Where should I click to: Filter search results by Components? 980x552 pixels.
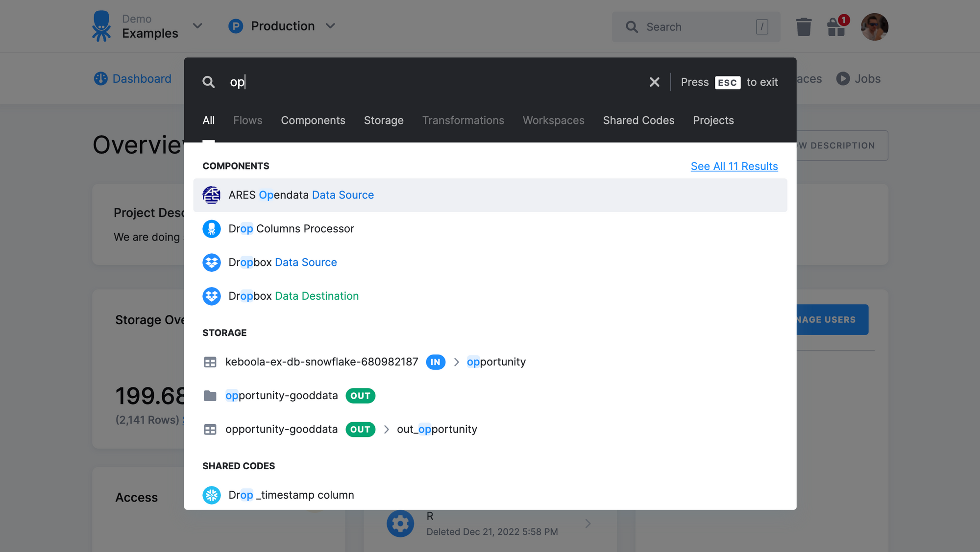click(x=313, y=120)
